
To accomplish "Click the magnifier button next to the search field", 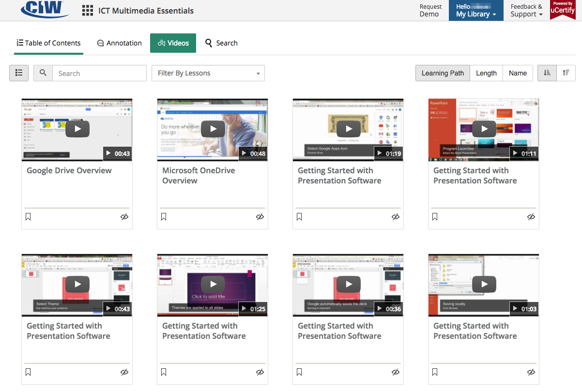I will [43, 73].
